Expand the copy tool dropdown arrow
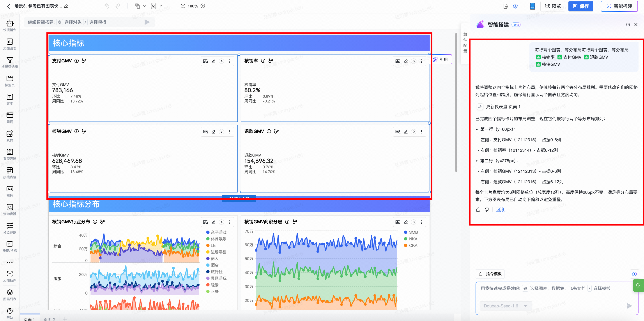Image resolution: width=644 pixels, height=321 pixels. click(x=145, y=6)
